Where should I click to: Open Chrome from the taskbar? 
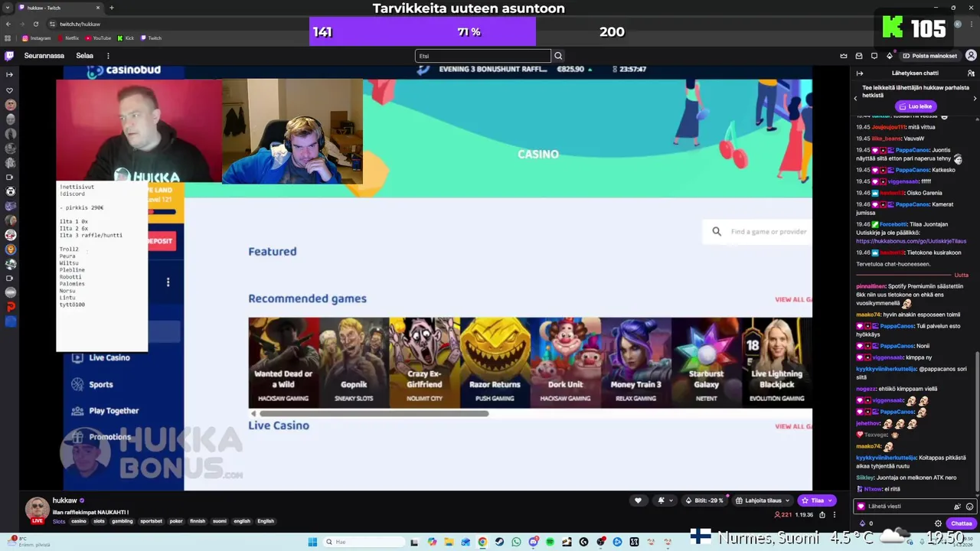[482, 542]
